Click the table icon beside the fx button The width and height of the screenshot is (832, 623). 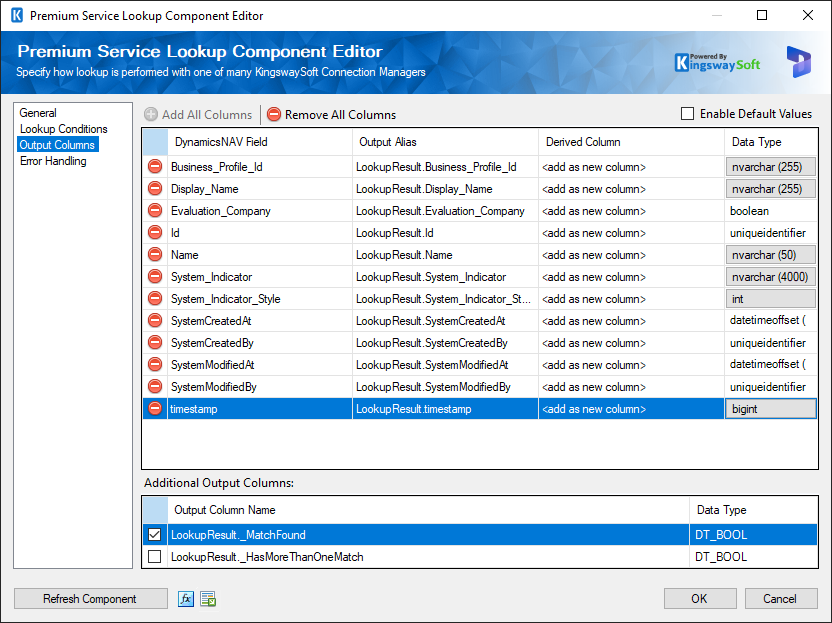pyautogui.click(x=208, y=599)
